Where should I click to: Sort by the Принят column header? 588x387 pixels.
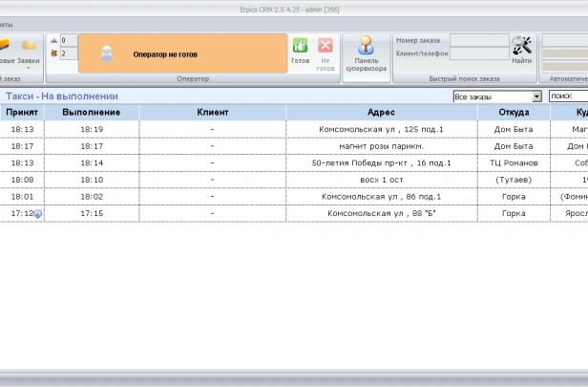click(21, 113)
